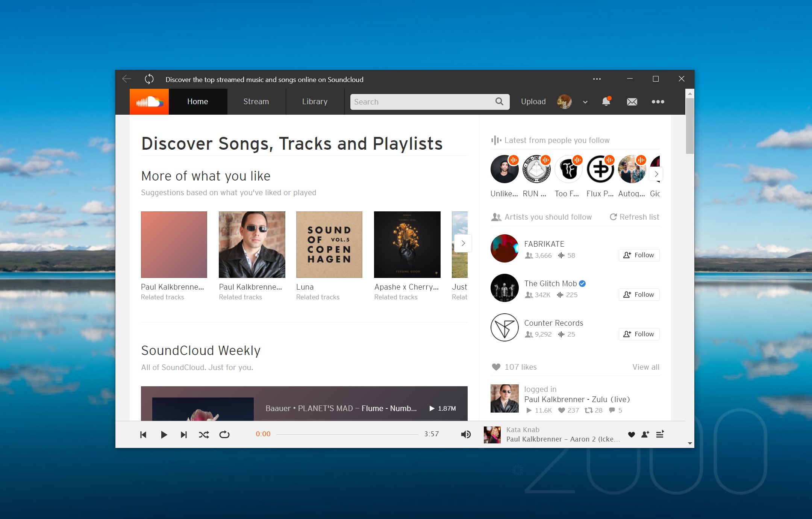Open Paul Kalkbrenner portrait cover

(x=252, y=244)
